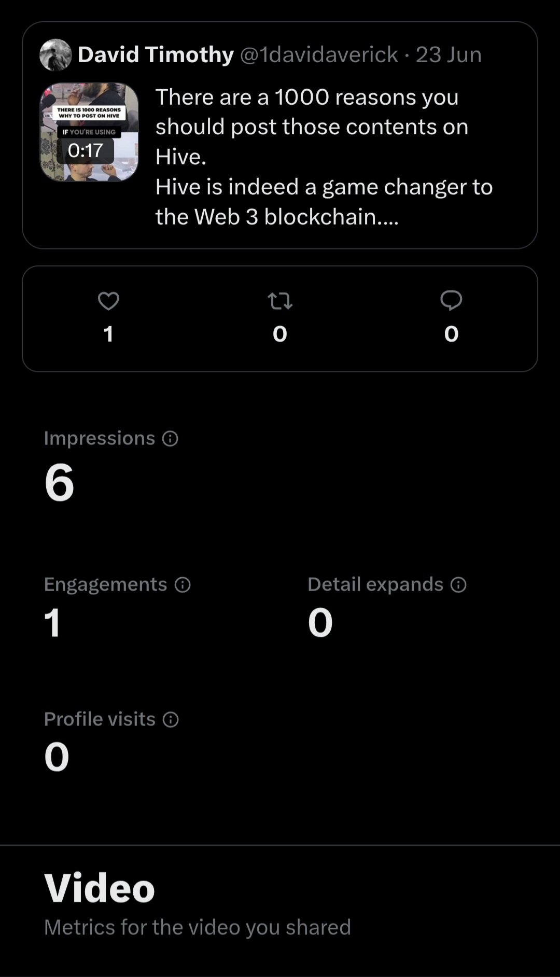Open info icon next to Impressions
Viewport: 560px width, 977px height.
pos(171,439)
